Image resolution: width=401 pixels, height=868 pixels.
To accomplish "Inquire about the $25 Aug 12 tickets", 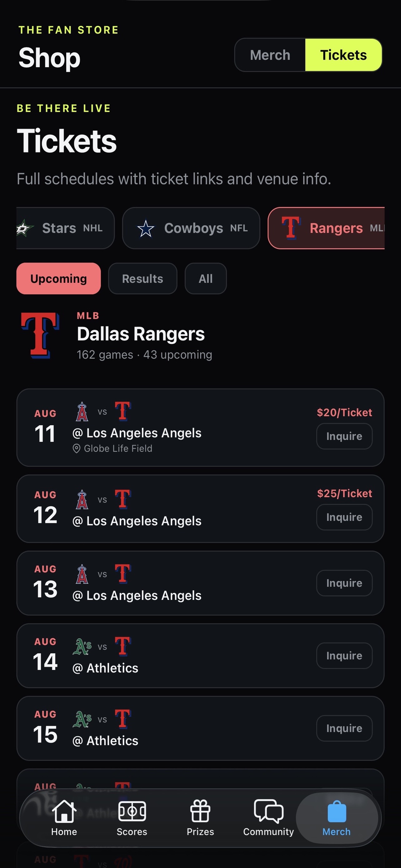I will (344, 517).
